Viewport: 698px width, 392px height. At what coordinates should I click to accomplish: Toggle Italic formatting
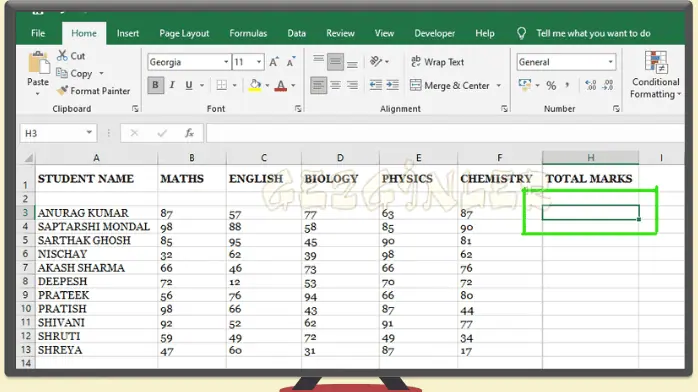click(172, 85)
